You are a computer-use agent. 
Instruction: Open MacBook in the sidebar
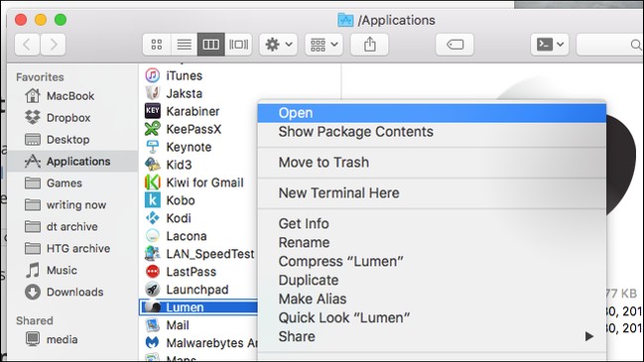[72, 96]
